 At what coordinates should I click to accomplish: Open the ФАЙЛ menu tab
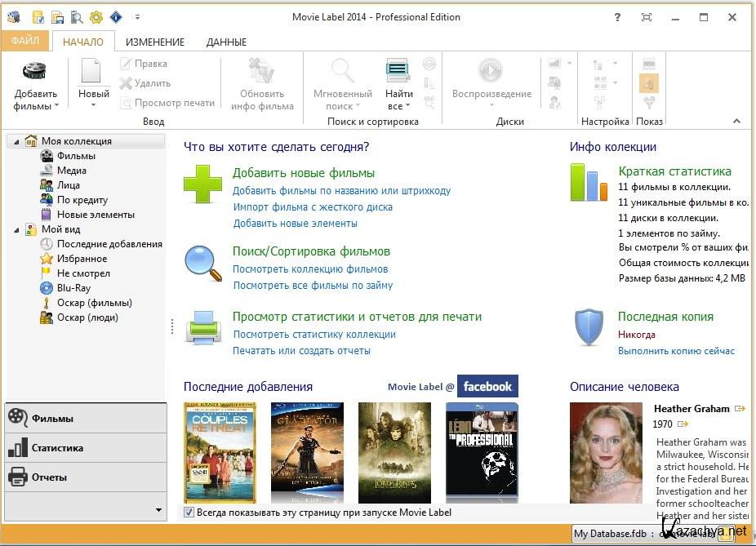[25, 40]
